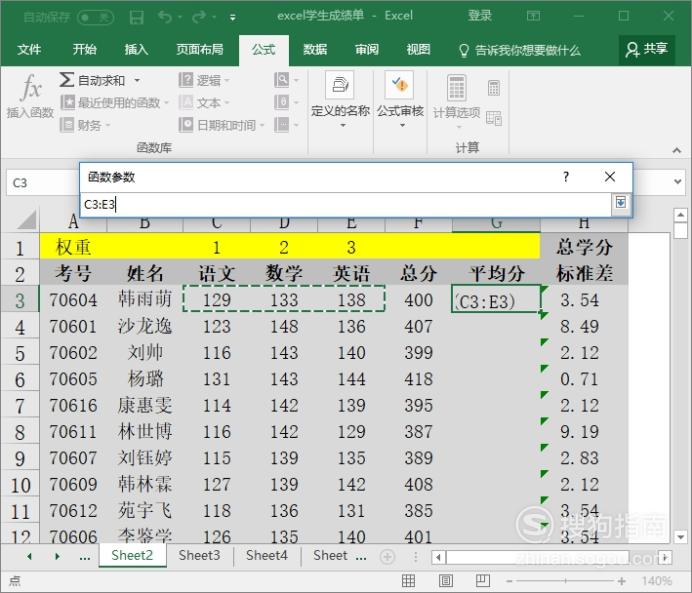Screen dimensions: 692x593
Task: Add a new sheet with plus button
Action: click(387, 557)
